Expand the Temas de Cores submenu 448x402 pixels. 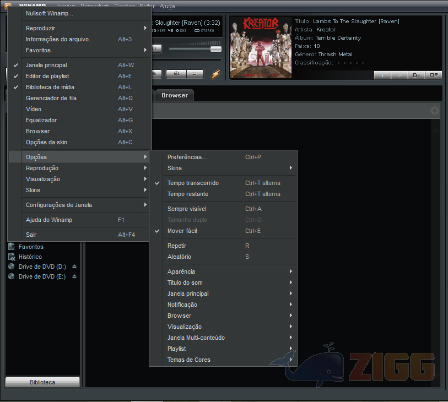[224, 359]
